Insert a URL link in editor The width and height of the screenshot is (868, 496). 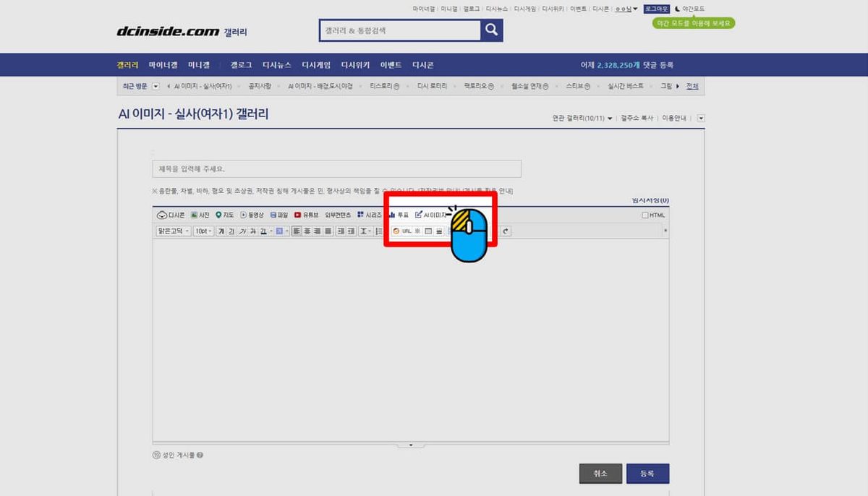point(407,231)
